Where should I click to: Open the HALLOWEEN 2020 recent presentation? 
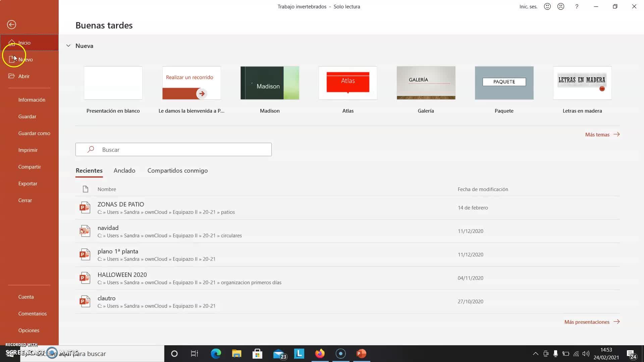[122, 275]
